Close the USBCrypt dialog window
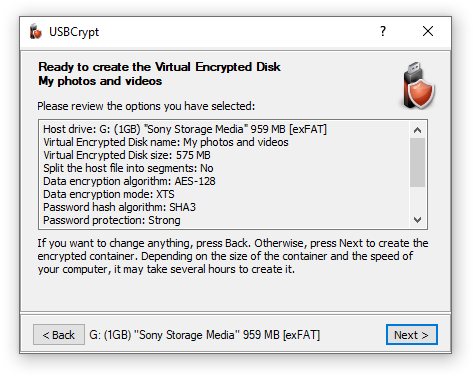This screenshot has width=473, height=377. point(428,31)
